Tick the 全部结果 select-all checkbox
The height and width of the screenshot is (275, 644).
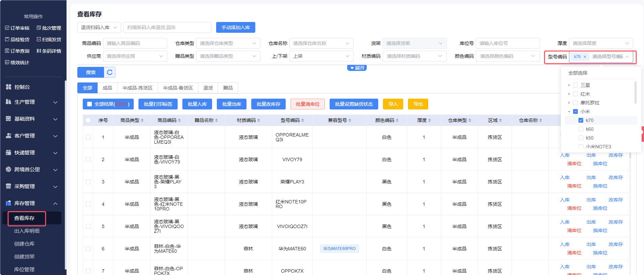(x=89, y=104)
